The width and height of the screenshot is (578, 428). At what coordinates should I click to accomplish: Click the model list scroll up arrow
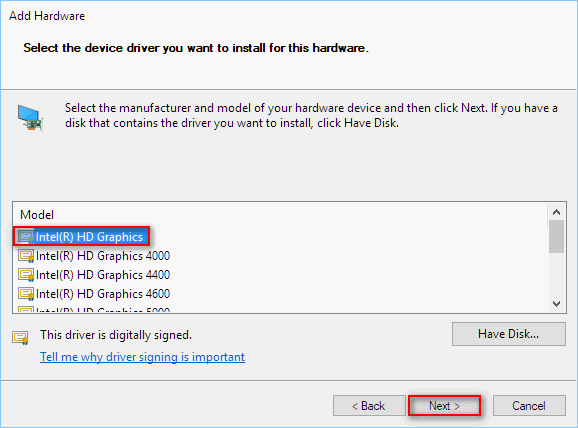557,212
